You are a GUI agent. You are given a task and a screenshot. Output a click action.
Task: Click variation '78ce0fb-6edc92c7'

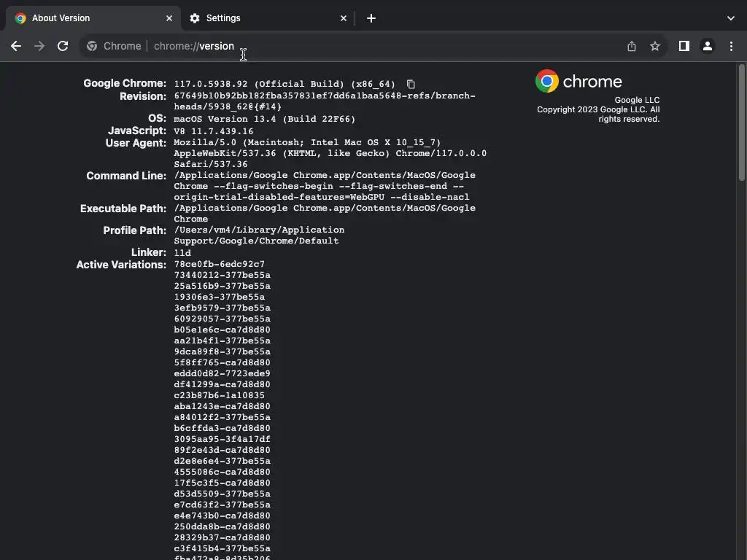(x=219, y=264)
